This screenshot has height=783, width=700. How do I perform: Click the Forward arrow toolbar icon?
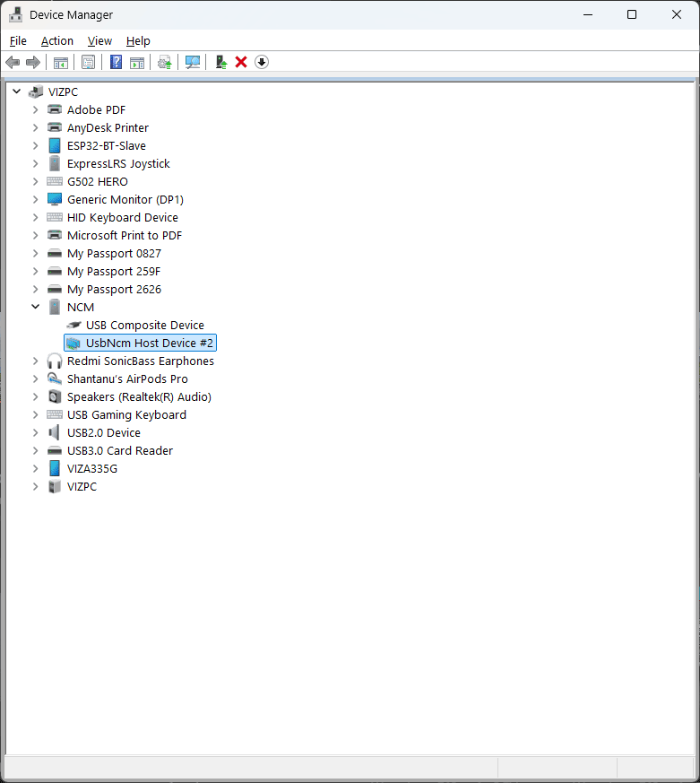[33, 63]
